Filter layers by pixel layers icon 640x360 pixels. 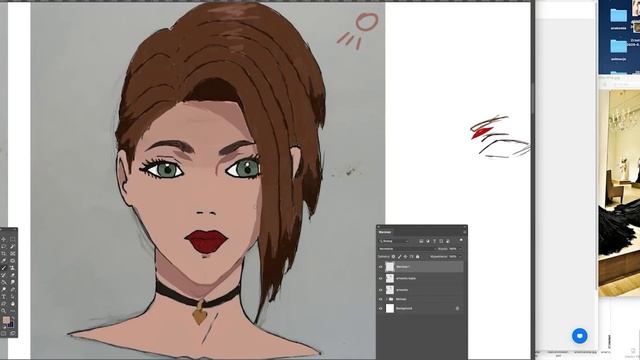[x=421, y=241]
